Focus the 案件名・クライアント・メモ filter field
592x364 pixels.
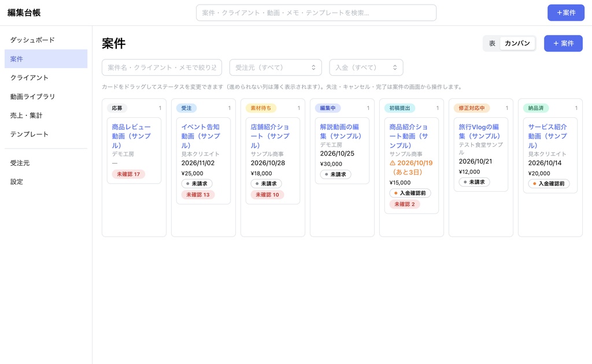pos(162,68)
